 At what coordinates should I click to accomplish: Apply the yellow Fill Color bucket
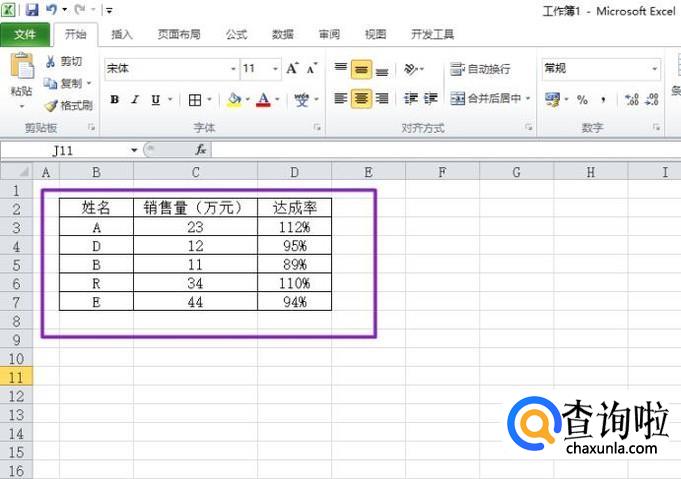234,100
